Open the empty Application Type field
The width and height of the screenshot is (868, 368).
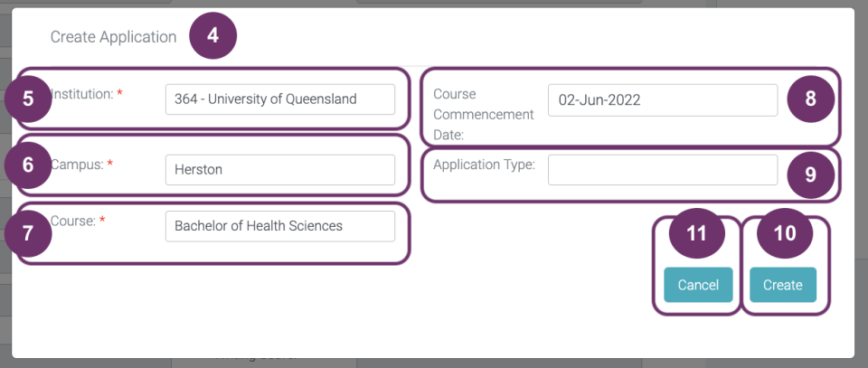pyautogui.click(x=662, y=169)
